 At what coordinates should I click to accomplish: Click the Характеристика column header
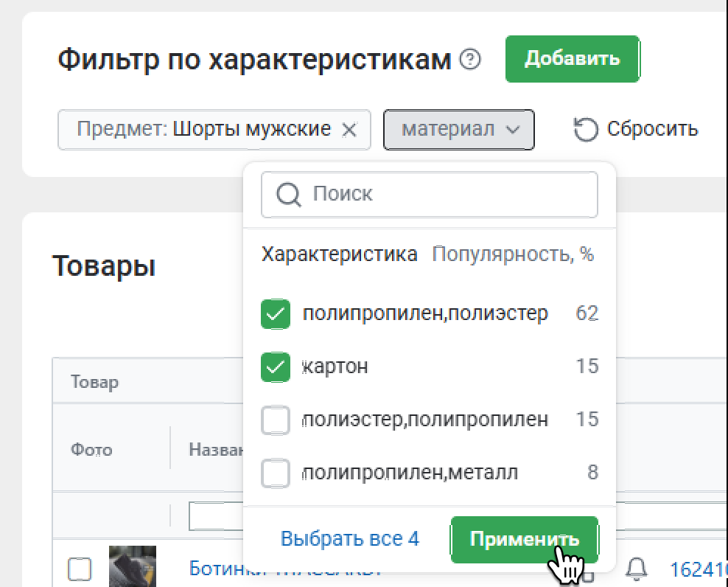point(340,254)
